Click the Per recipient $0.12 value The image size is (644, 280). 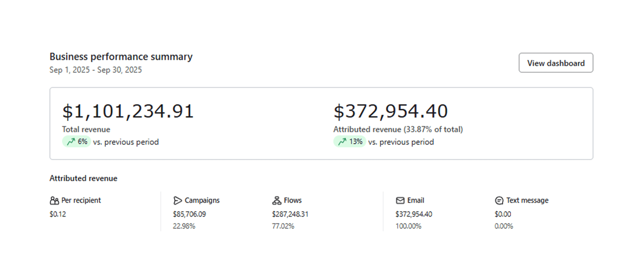(x=58, y=214)
